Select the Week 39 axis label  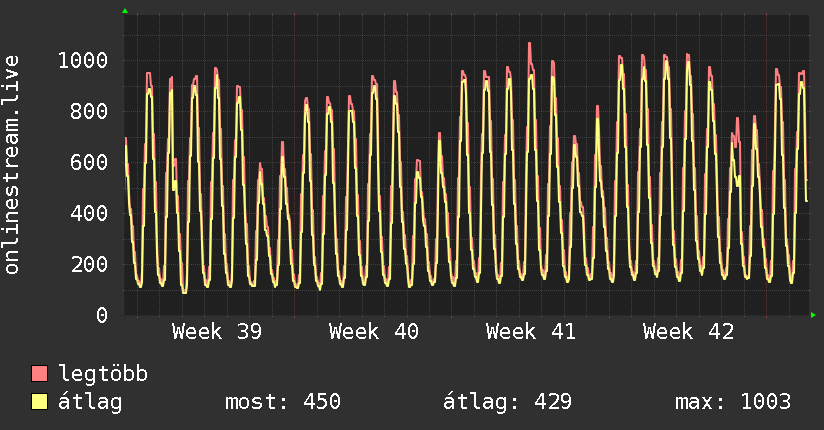point(217,332)
